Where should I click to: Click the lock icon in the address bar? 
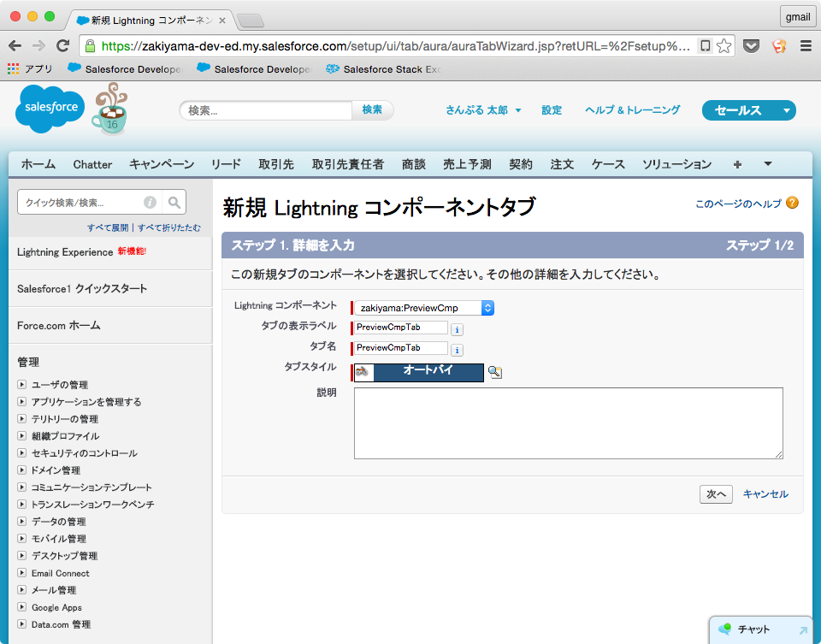(90, 46)
